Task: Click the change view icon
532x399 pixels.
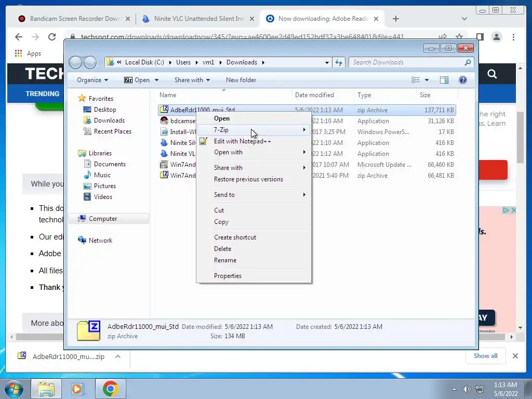Action: point(415,80)
